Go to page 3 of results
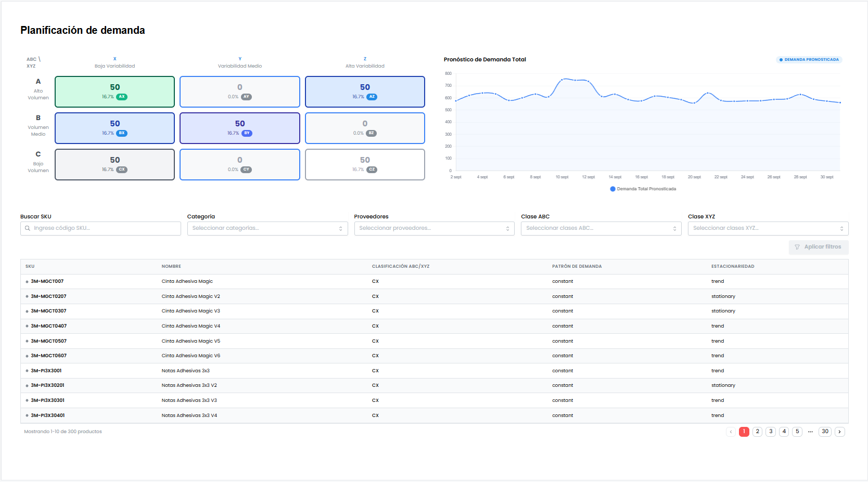868x482 pixels. point(771,432)
